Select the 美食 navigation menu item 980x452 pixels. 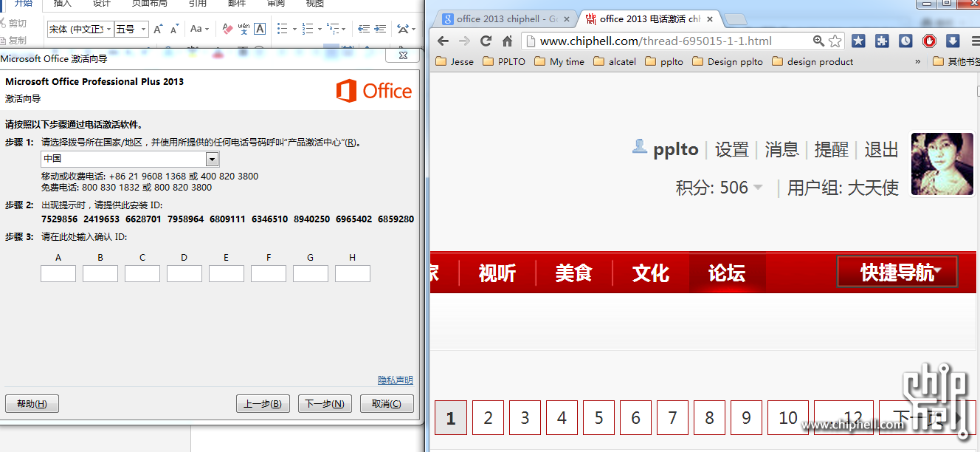click(x=574, y=273)
